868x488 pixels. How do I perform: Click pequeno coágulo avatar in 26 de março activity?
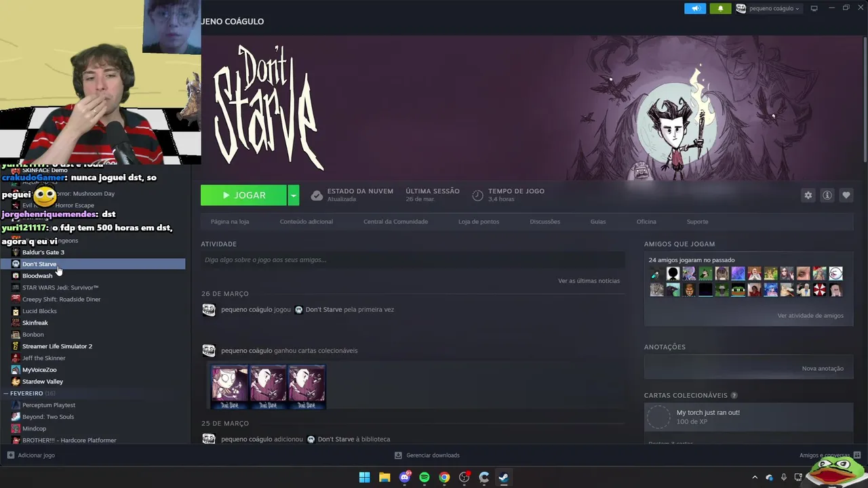coord(209,310)
